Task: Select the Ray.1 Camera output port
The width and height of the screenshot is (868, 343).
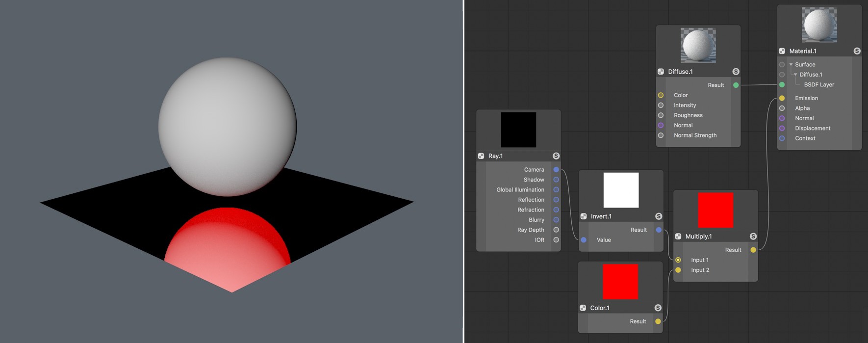Action: click(x=556, y=170)
